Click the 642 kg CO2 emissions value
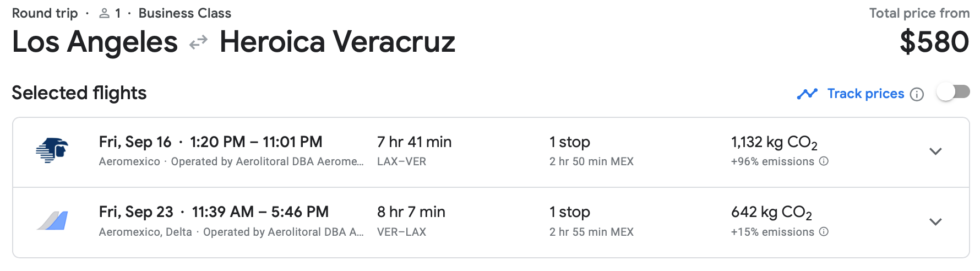Viewport: 980px width, 271px height. click(x=771, y=213)
